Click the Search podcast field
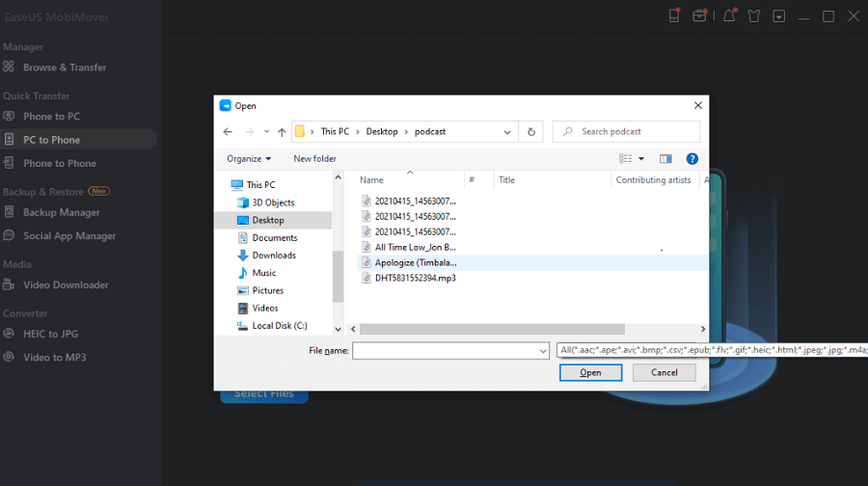Image resolution: width=868 pixels, height=486 pixels. pyautogui.click(x=626, y=132)
